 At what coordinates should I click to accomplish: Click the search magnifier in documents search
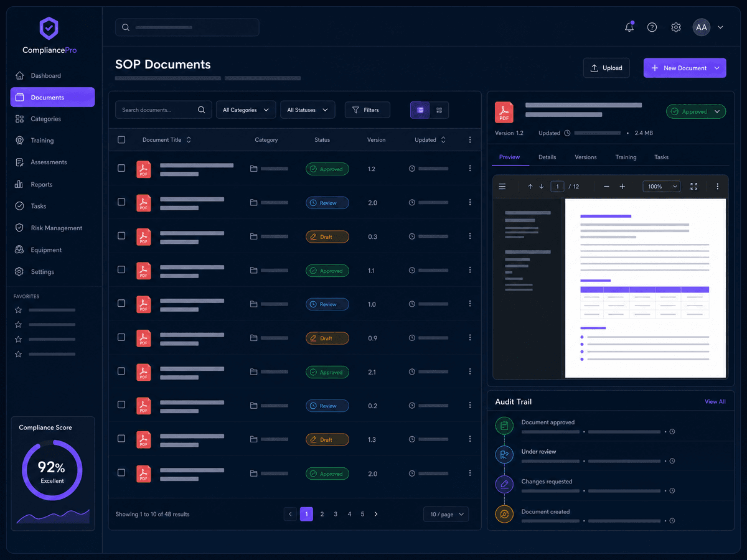point(202,110)
